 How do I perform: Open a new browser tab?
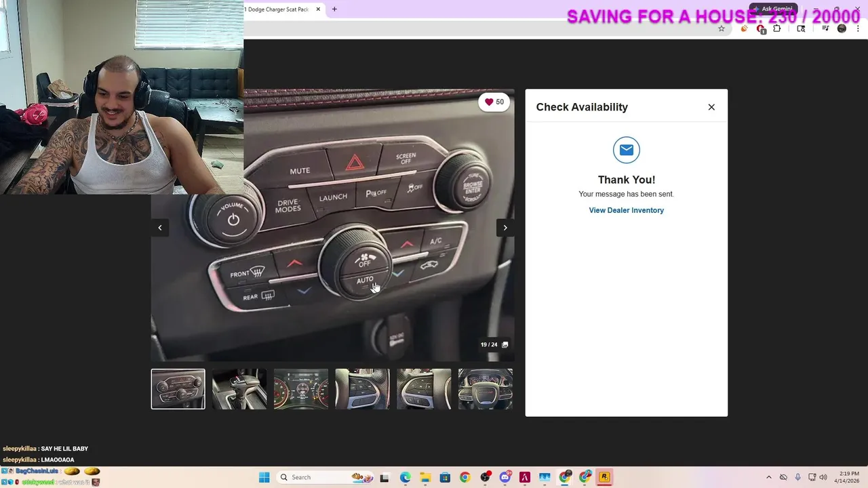point(334,9)
